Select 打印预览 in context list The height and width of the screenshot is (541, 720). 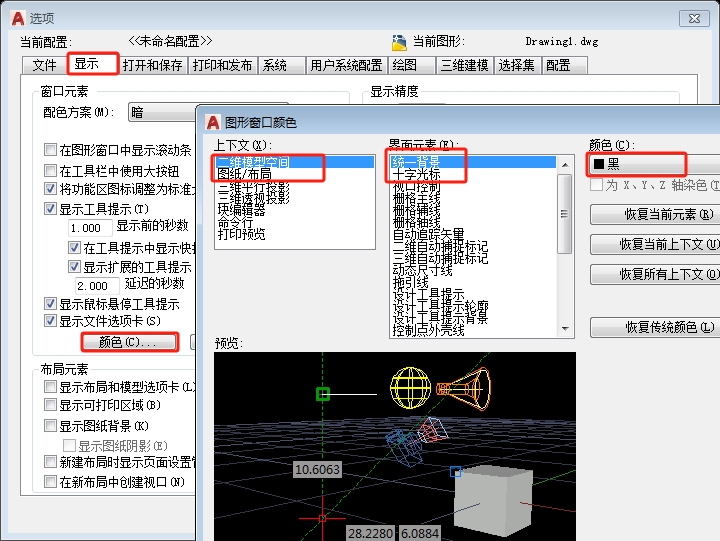(294, 234)
